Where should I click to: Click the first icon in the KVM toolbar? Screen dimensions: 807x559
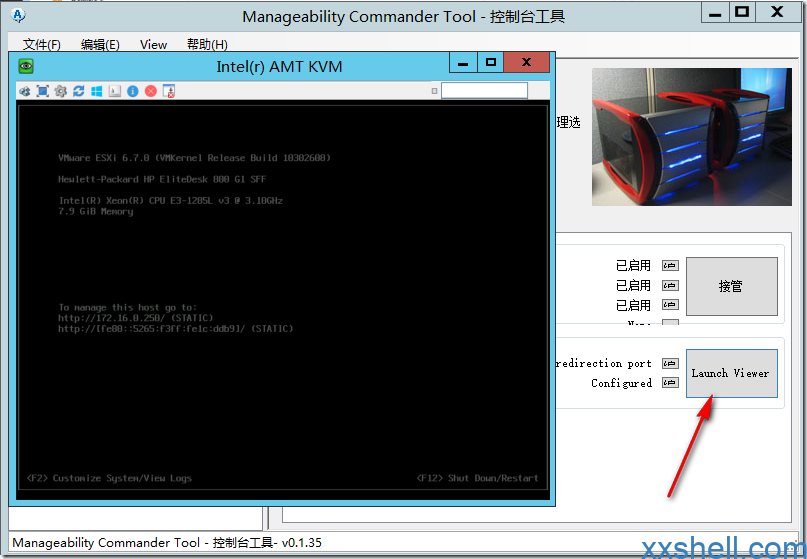[x=25, y=91]
